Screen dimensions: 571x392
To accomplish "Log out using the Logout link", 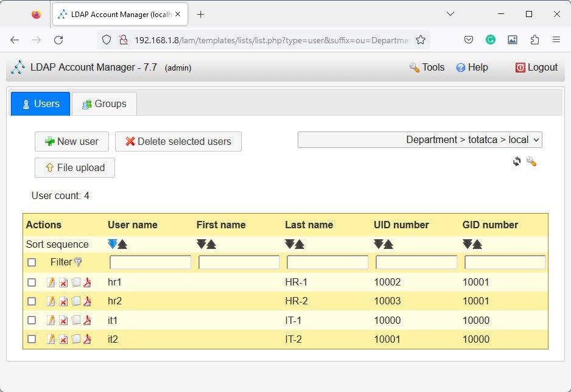I will pyautogui.click(x=536, y=68).
